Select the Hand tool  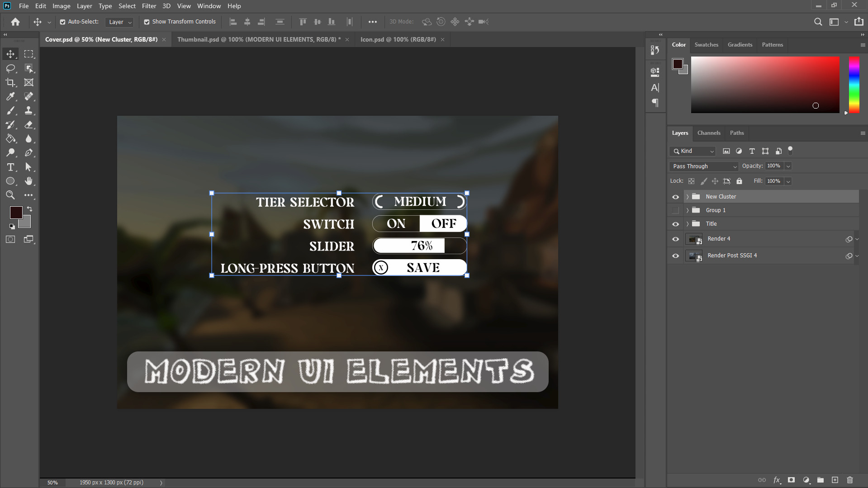point(29,181)
